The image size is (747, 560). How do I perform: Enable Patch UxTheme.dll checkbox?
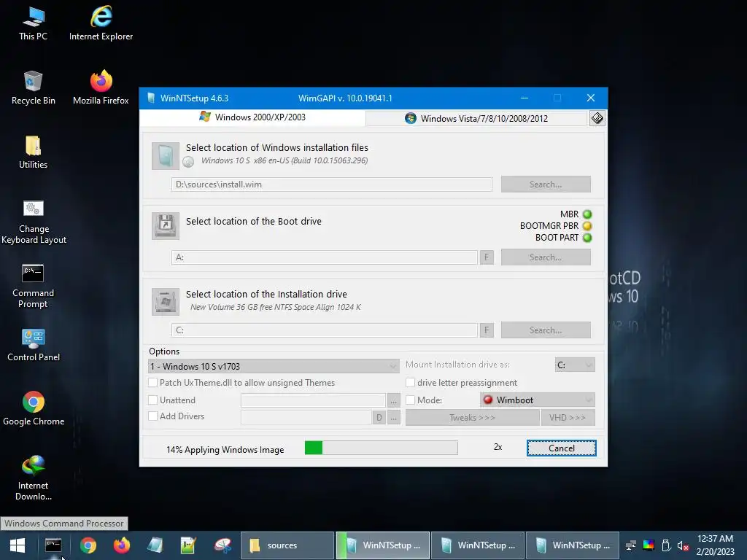(153, 382)
